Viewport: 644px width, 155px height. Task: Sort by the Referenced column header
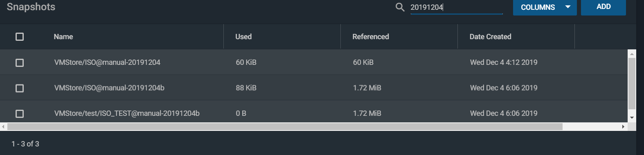click(371, 37)
